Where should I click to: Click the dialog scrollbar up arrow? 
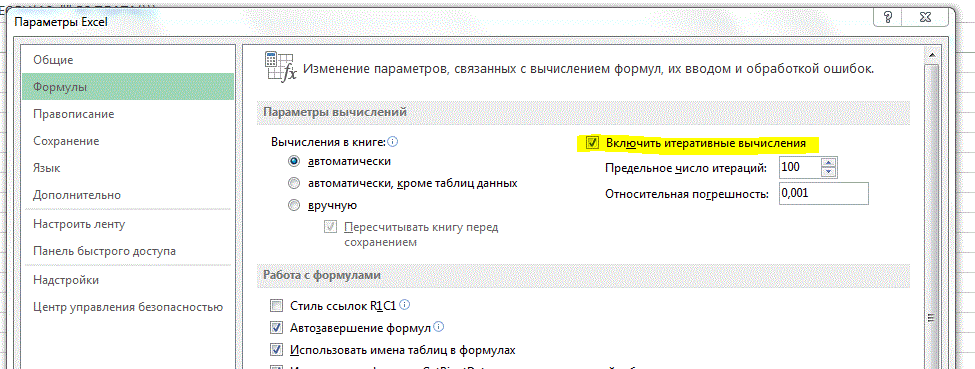coord(931,55)
